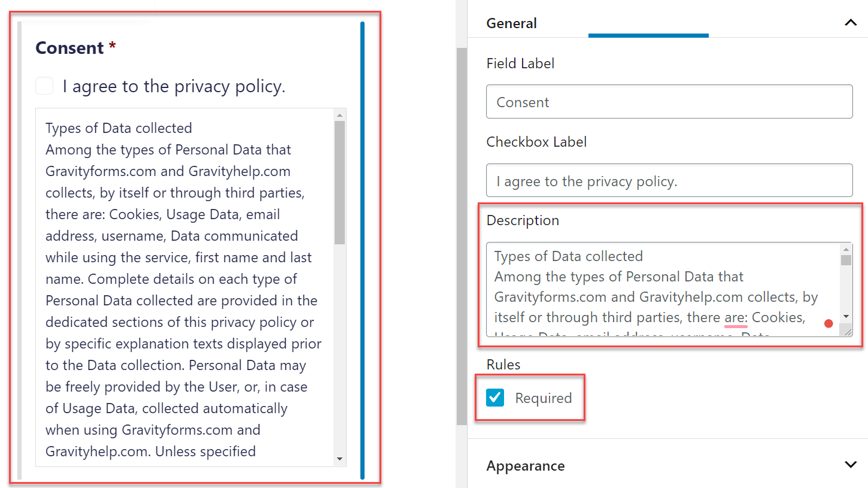This screenshot has height=488, width=868.
Task: Expand the Appearance section chevron
Action: (x=850, y=465)
